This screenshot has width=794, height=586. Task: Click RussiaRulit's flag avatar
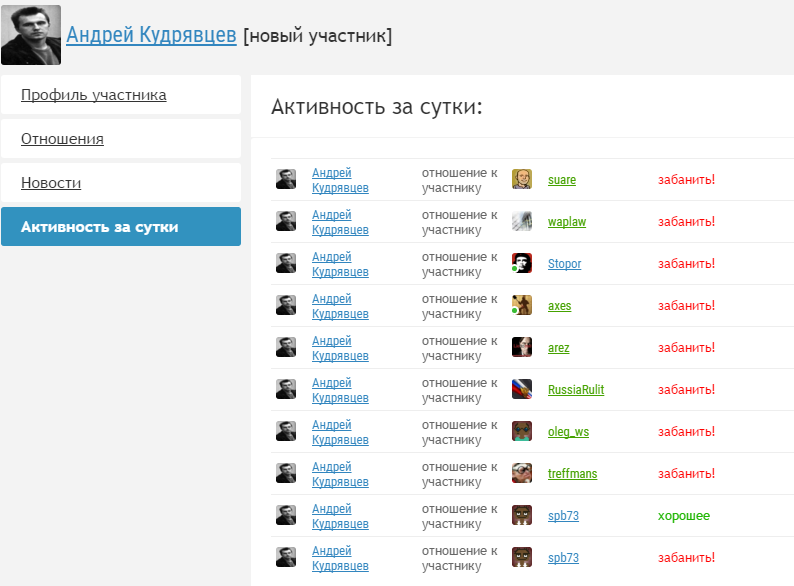tap(521, 390)
